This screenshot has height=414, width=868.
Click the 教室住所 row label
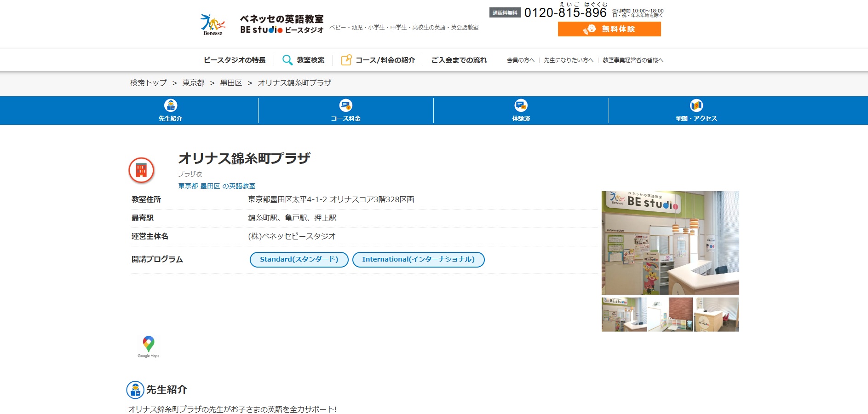click(146, 199)
